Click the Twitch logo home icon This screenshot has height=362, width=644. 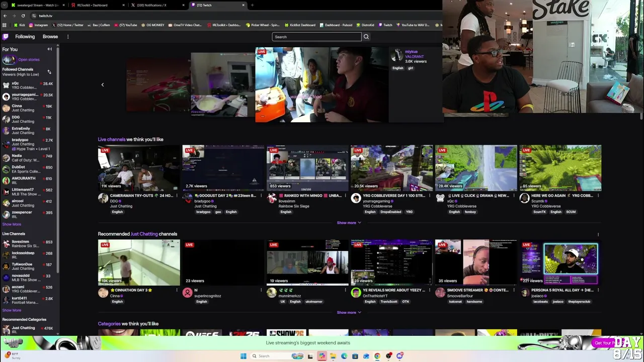[6, 37]
